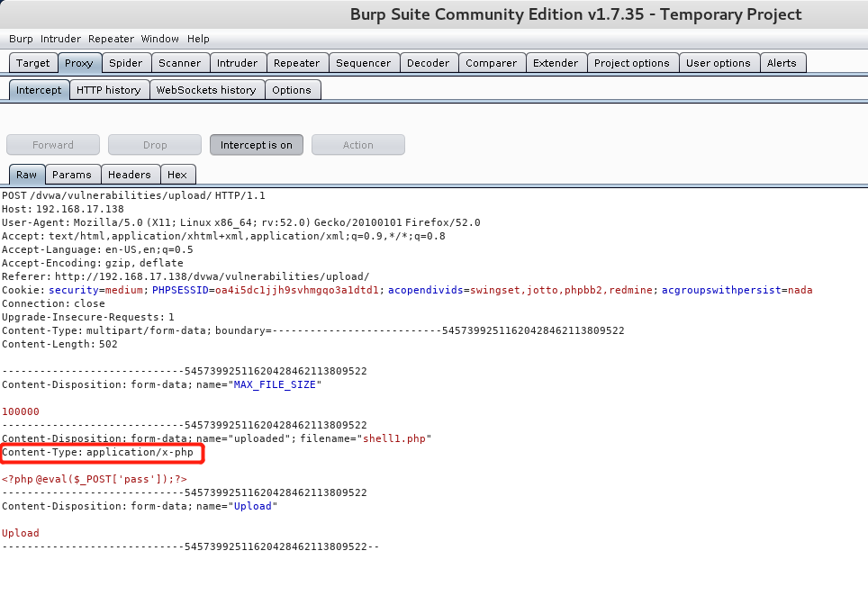
Task: Go to the Repeater tool tab
Action: click(297, 63)
